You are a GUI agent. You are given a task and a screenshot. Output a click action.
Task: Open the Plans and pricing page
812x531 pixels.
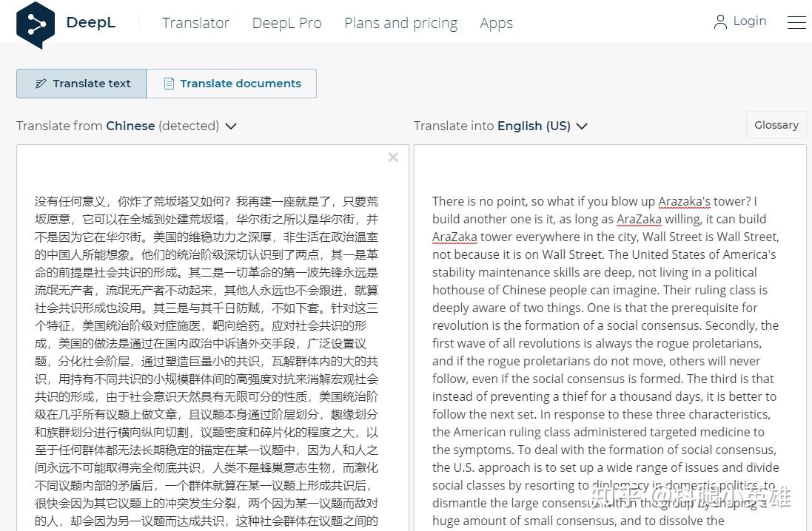click(x=400, y=23)
